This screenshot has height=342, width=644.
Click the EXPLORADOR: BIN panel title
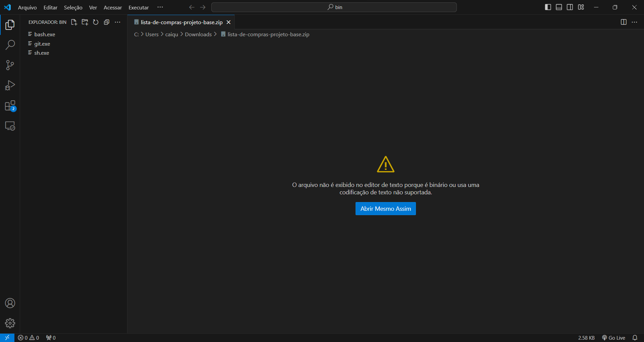click(x=47, y=22)
